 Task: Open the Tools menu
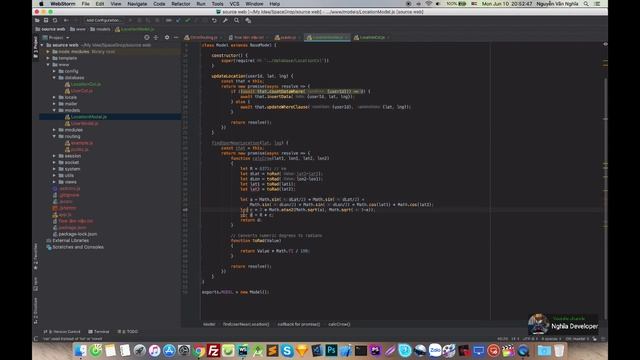217,4
